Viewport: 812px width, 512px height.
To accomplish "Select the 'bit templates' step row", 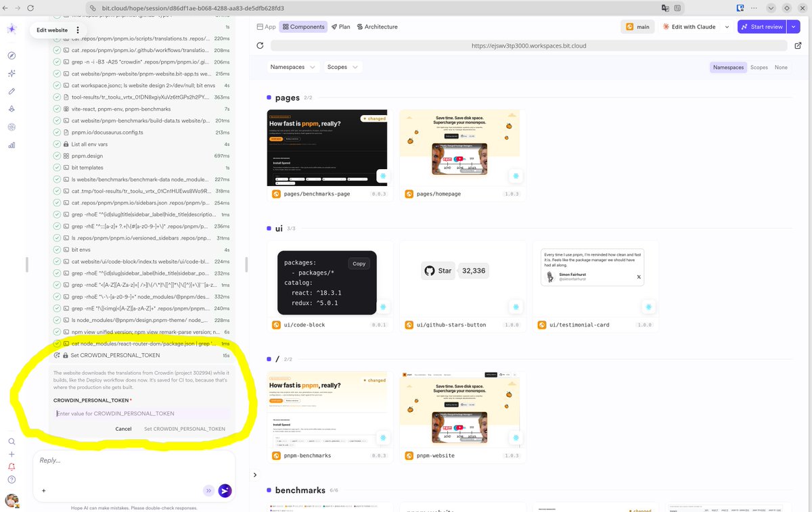I will [x=142, y=168].
